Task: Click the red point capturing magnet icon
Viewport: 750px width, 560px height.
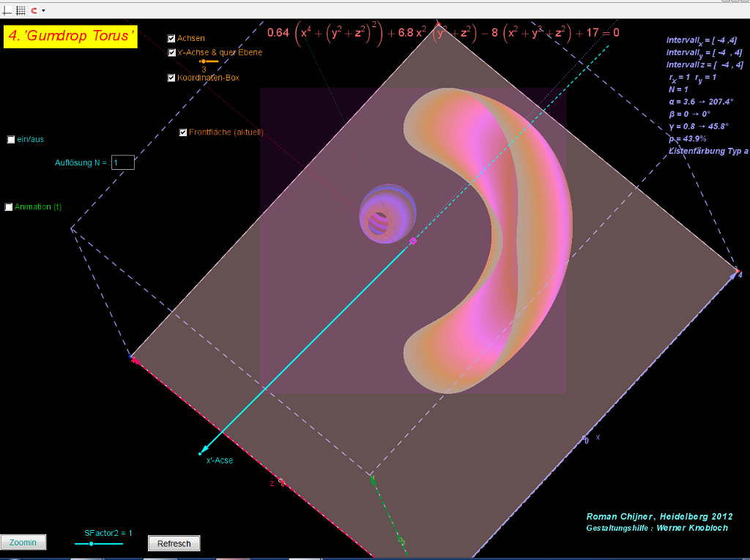Action: [34, 10]
